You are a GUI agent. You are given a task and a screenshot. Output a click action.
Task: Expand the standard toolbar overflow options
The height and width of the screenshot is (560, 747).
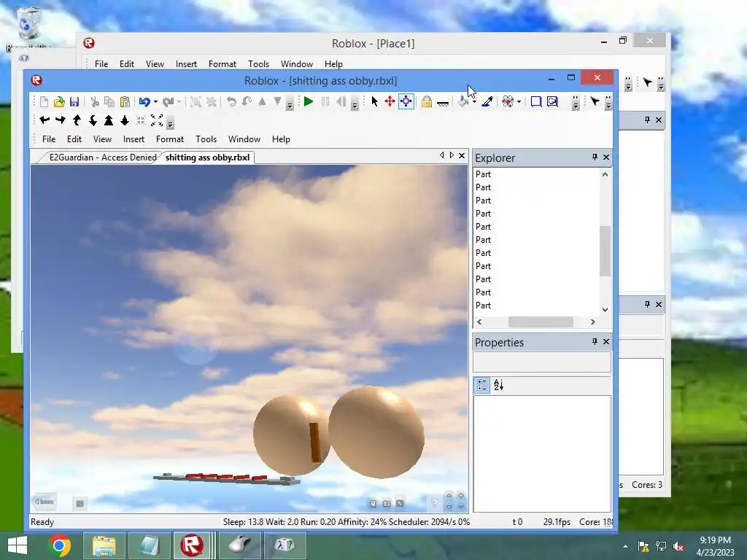pos(290,104)
